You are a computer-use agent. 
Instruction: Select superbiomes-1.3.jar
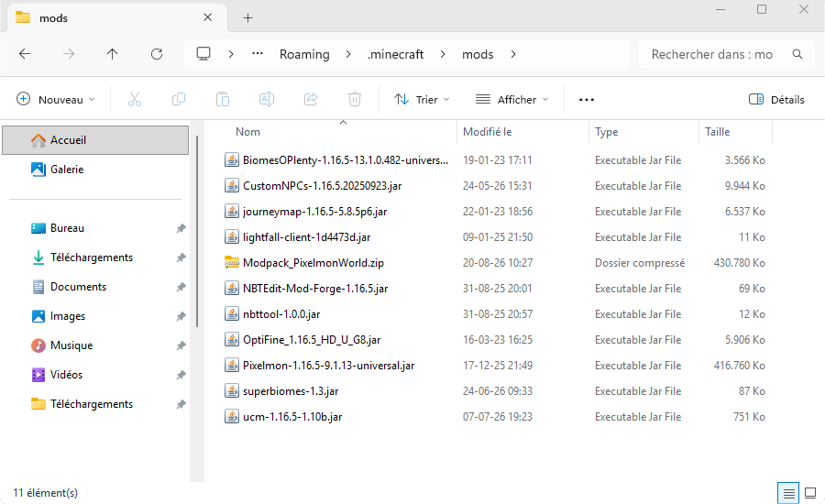(x=291, y=391)
